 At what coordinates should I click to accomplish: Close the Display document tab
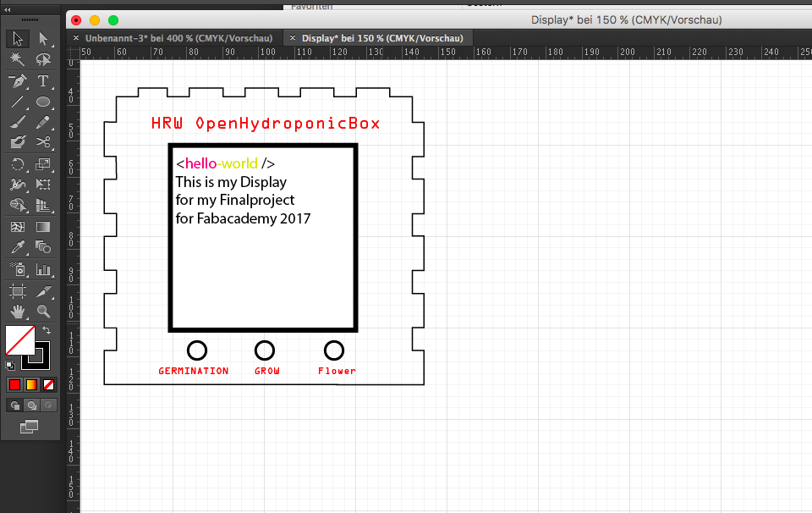click(293, 38)
